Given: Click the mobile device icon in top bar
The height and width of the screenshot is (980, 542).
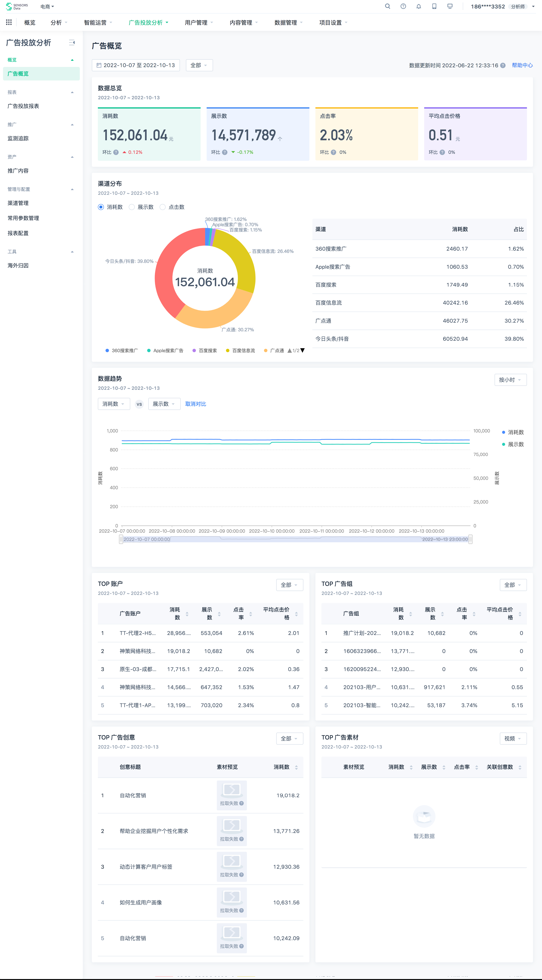Looking at the screenshot, I should coord(434,6).
